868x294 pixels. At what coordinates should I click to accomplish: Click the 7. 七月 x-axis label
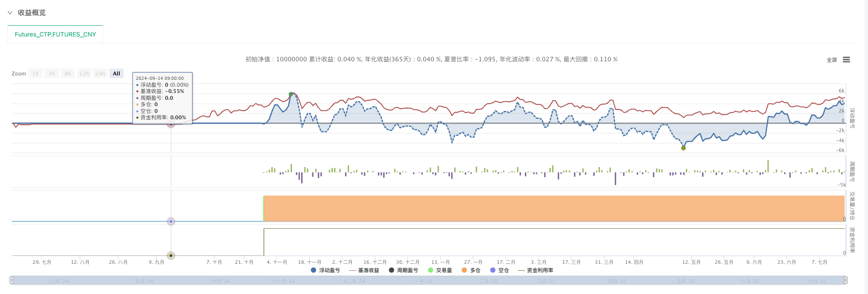click(819, 262)
